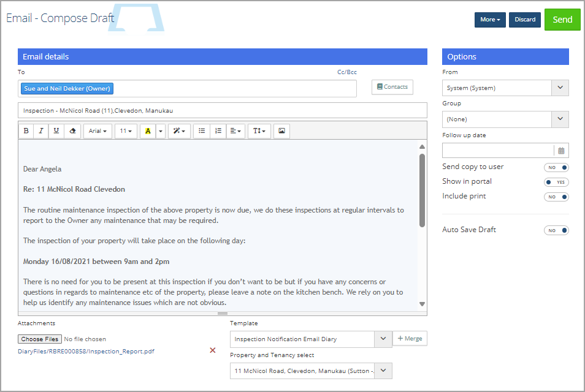Apply underline formatting
The height and width of the screenshot is (392, 585).
coord(56,131)
